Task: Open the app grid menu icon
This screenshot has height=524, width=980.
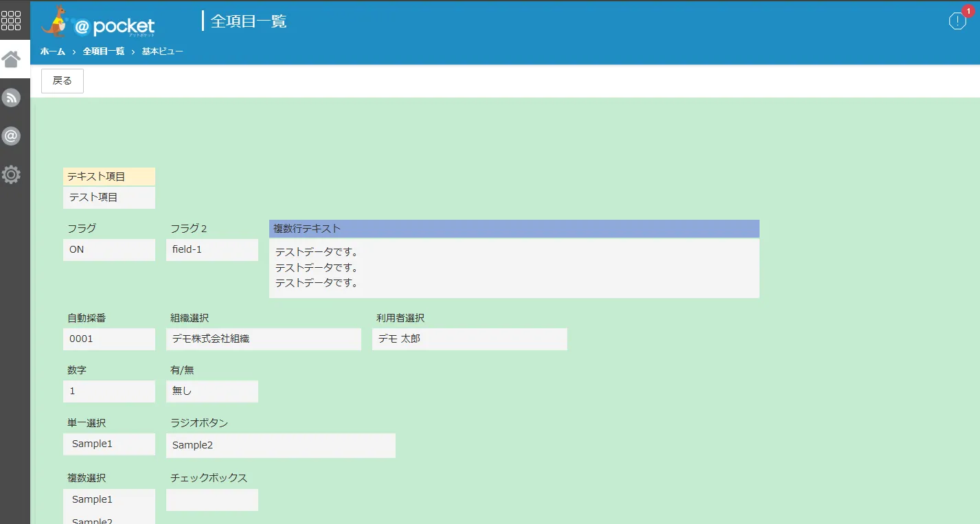Action: 11,21
